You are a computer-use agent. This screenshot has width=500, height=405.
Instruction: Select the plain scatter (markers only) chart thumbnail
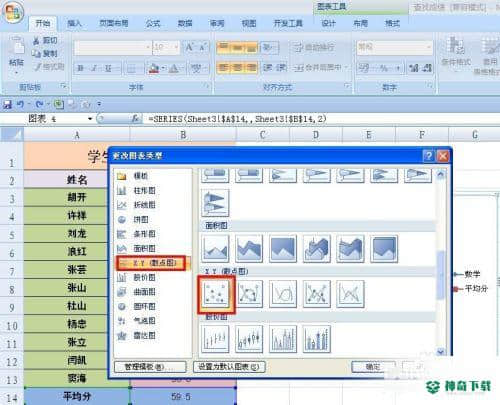tap(216, 294)
